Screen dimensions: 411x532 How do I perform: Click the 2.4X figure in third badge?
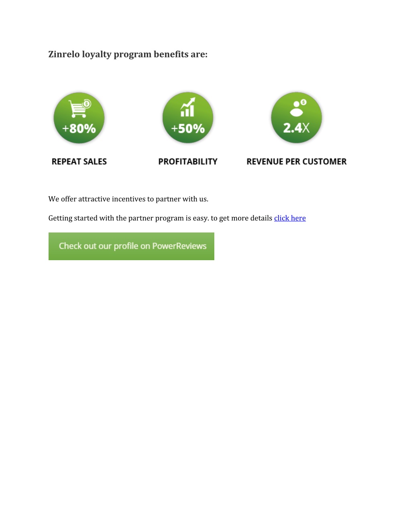(x=297, y=128)
